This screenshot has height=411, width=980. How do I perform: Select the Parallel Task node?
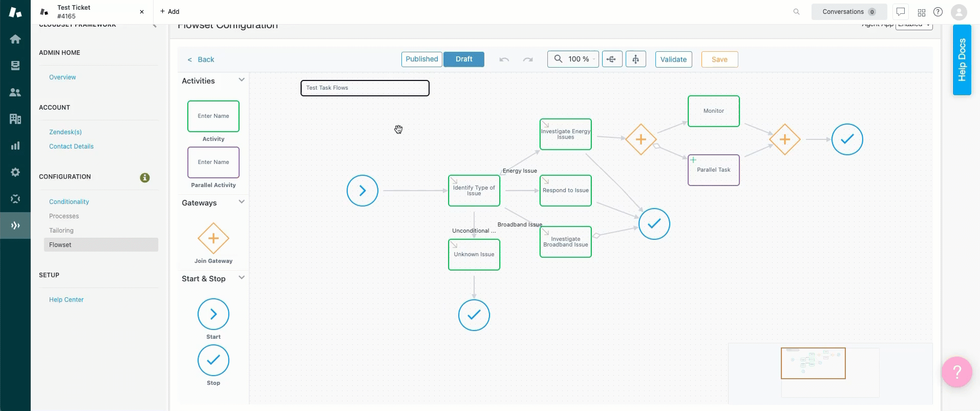tap(714, 170)
